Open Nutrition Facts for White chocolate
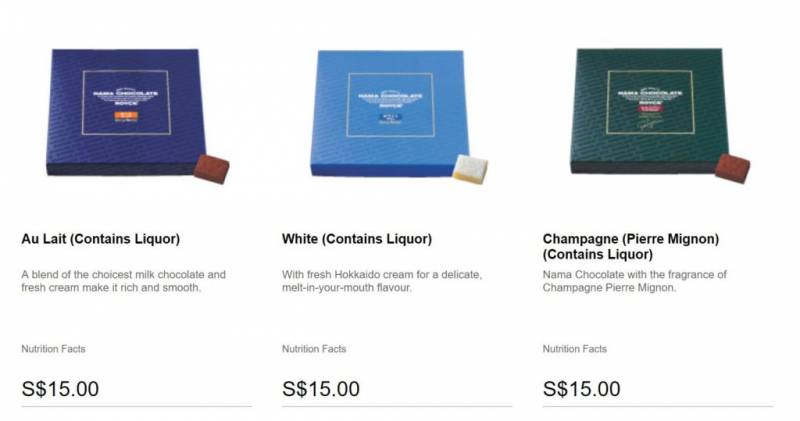 click(x=314, y=349)
